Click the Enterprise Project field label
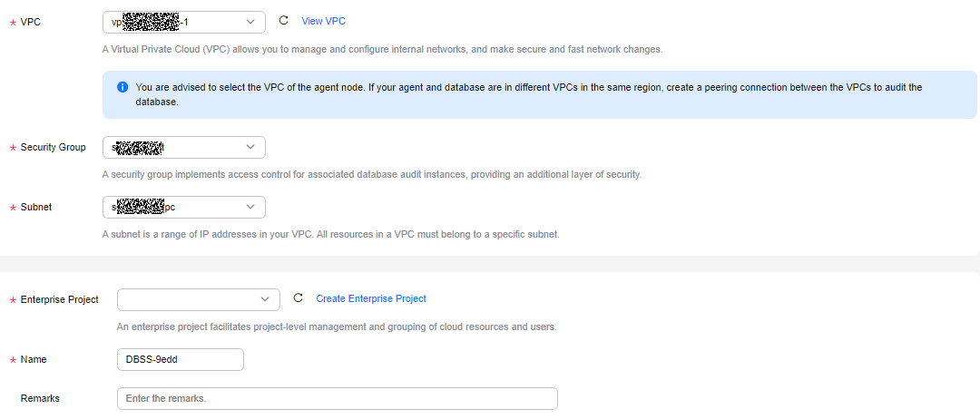The width and height of the screenshot is (980, 419). [x=59, y=299]
